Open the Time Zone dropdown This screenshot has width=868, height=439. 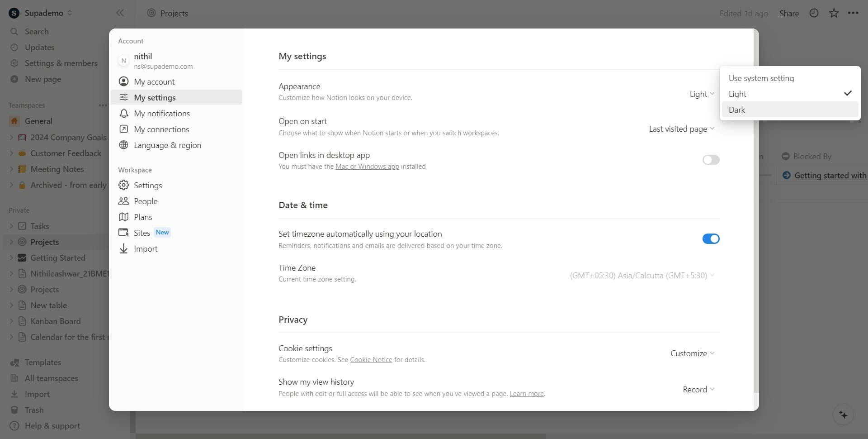click(x=642, y=275)
